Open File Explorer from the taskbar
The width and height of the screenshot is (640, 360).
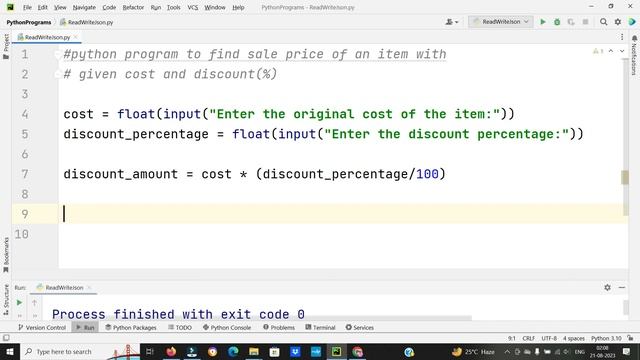click(253, 351)
